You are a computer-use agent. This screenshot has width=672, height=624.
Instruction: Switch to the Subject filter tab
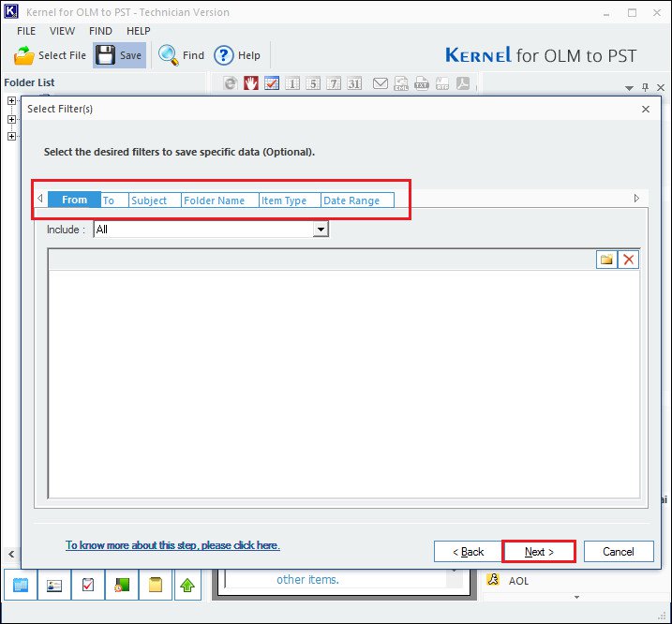coord(155,201)
